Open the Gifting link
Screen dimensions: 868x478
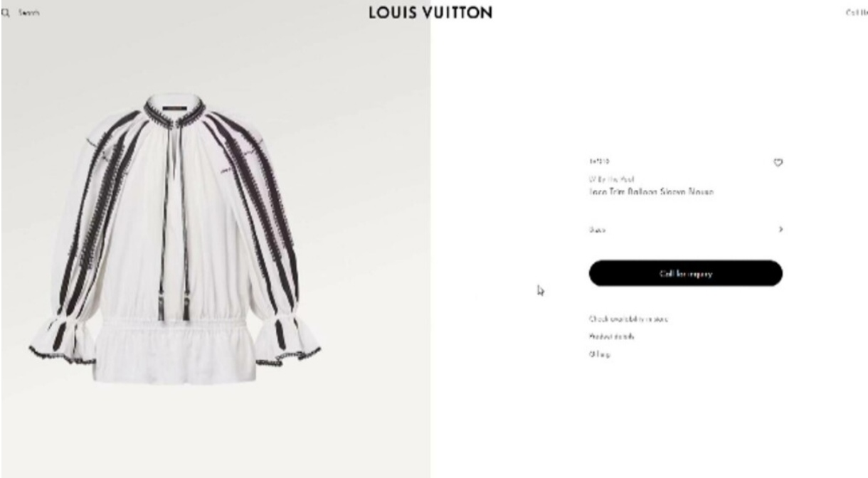599,354
